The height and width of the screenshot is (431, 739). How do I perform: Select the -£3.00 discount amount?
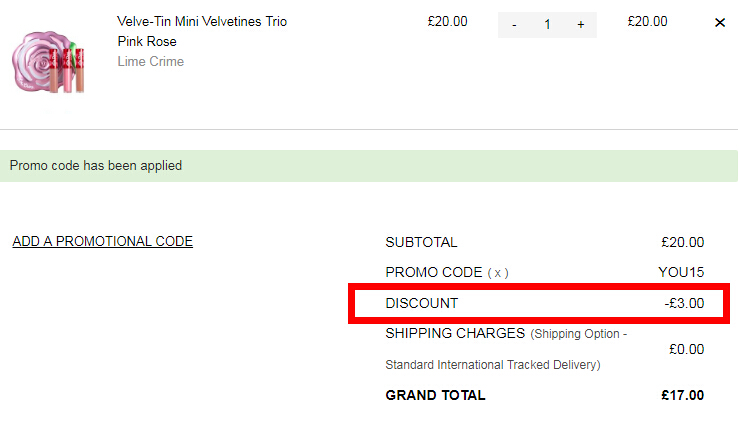coord(684,303)
